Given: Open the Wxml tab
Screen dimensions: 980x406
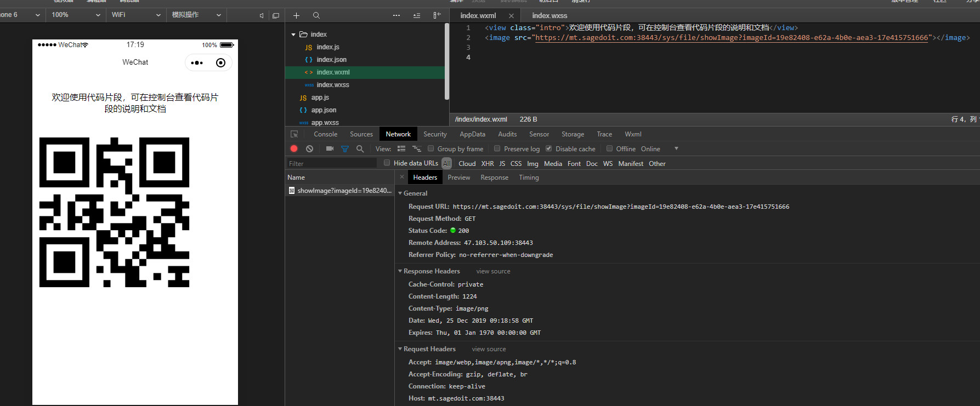Looking at the screenshot, I should tap(633, 134).
